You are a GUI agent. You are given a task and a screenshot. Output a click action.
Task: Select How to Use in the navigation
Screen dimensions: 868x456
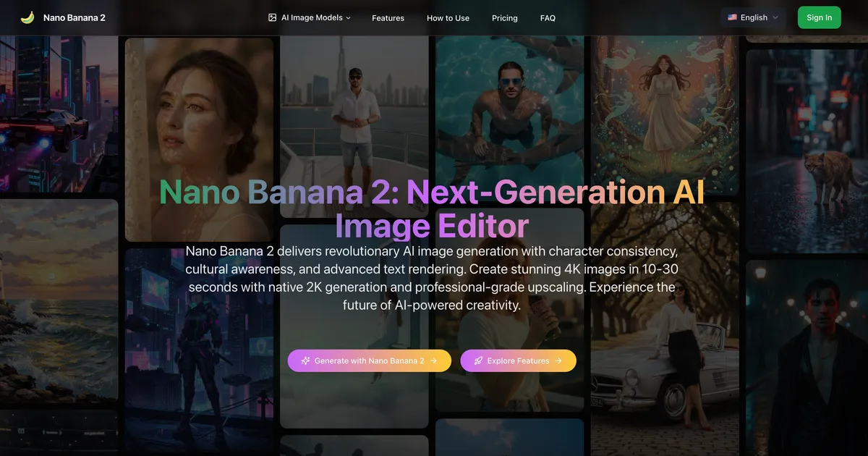pos(448,18)
